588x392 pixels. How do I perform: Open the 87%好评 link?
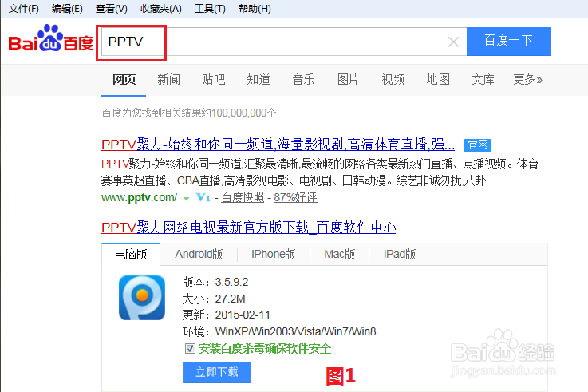click(295, 197)
